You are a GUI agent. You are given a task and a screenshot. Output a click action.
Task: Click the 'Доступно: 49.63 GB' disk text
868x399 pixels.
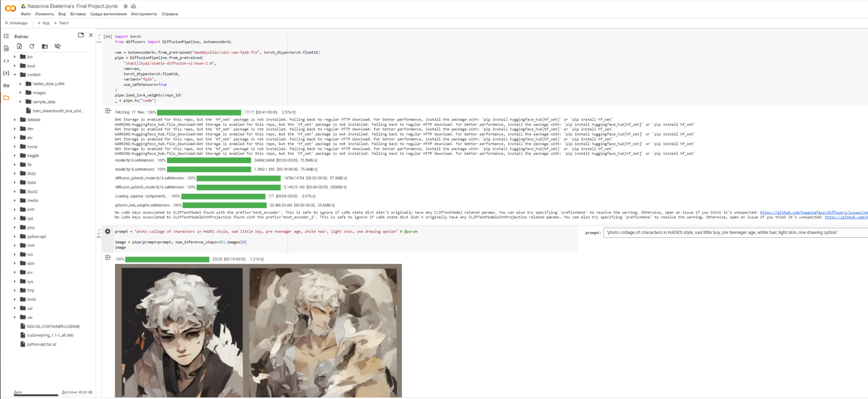tap(77, 392)
